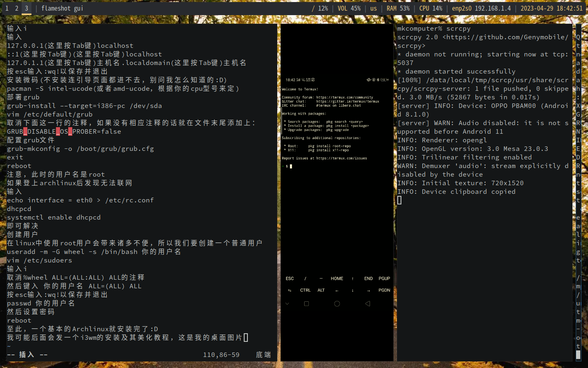Screen dimensions: 588x368
Task: Click 'pkg upgrade' text in Termux
Action: click(x=338, y=130)
